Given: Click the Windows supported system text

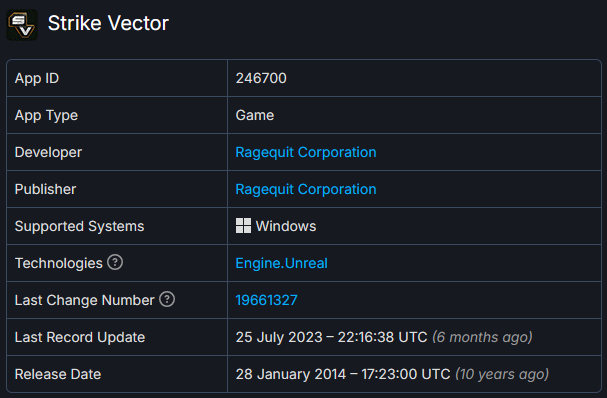Looking at the screenshot, I should [x=286, y=226].
